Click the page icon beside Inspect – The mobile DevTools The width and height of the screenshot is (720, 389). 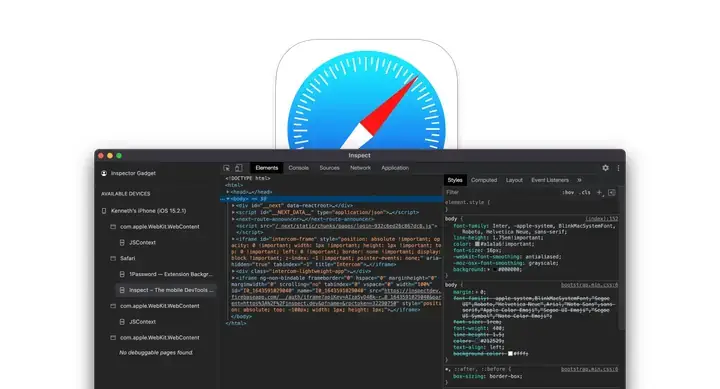122,290
